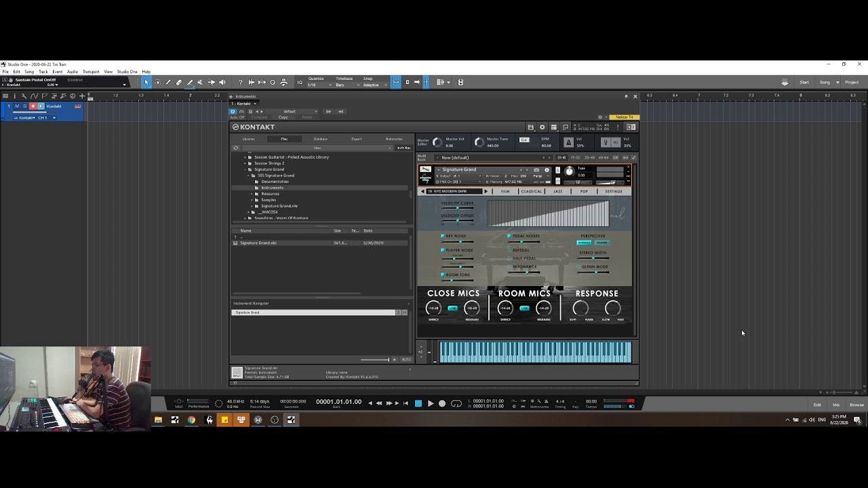Click the Kontakt refresh browser icon

point(236,148)
